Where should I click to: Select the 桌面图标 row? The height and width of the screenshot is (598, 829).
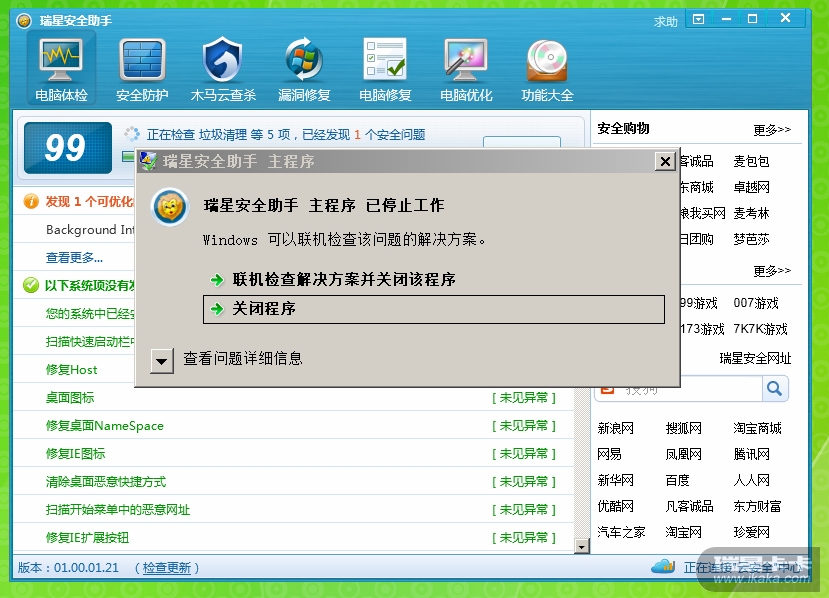(x=293, y=398)
